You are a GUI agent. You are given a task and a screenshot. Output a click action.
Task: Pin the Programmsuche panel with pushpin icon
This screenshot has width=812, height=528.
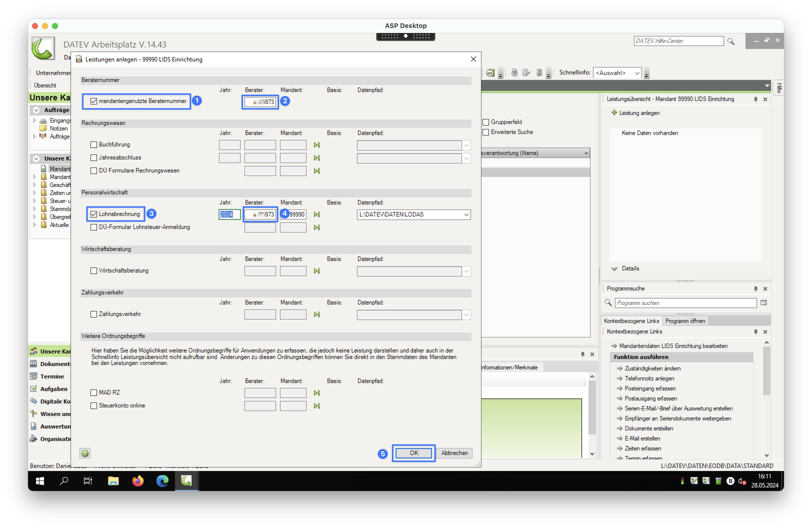[x=755, y=288]
